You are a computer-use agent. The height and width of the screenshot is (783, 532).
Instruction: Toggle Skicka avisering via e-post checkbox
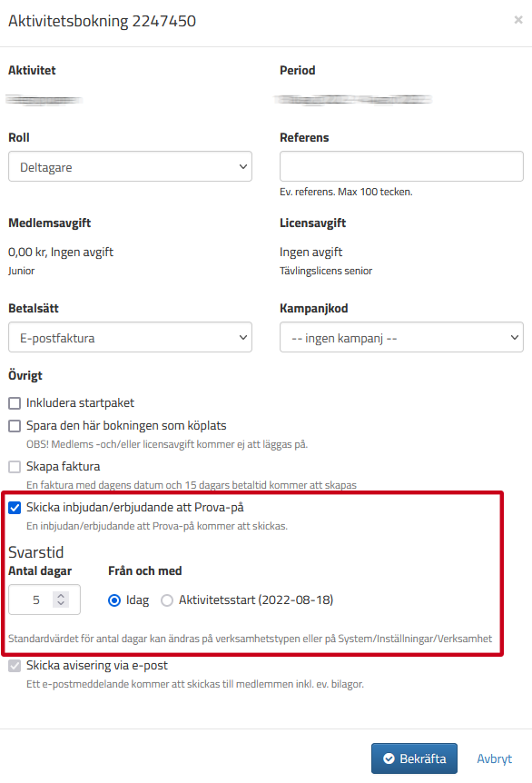point(15,666)
